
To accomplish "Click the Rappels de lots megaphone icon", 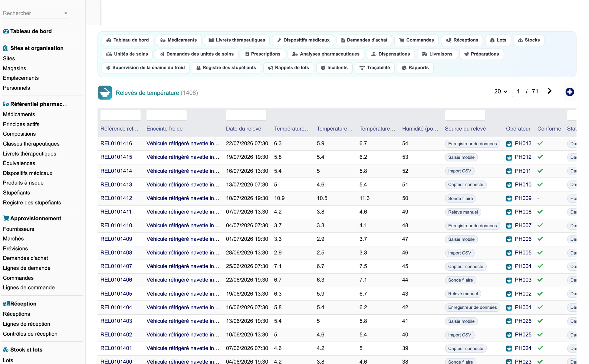I will point(270,68).
